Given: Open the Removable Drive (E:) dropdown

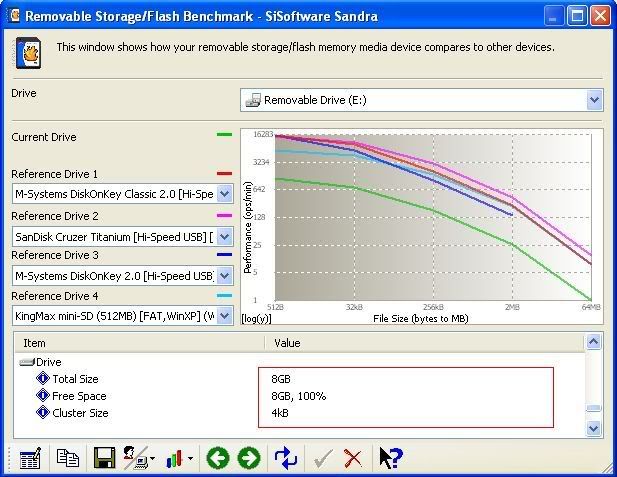Looking at the screenshot, I should (x=594, y=100).
